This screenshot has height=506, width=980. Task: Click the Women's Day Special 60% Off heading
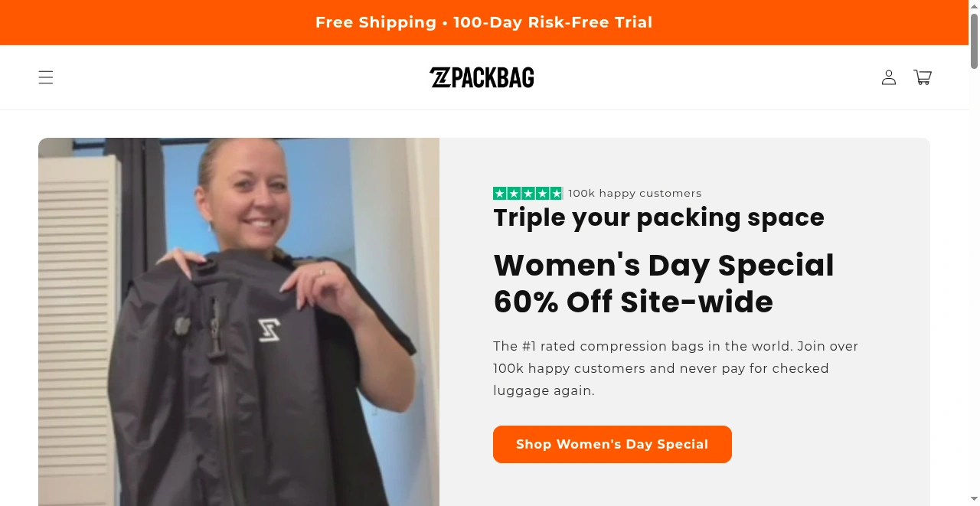[664, 283]
